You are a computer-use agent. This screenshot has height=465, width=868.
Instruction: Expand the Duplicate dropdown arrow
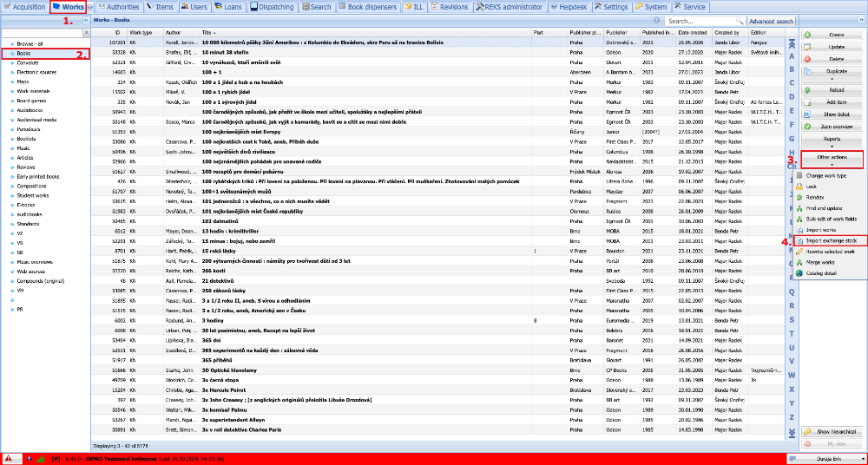click(x=832, y=80)
